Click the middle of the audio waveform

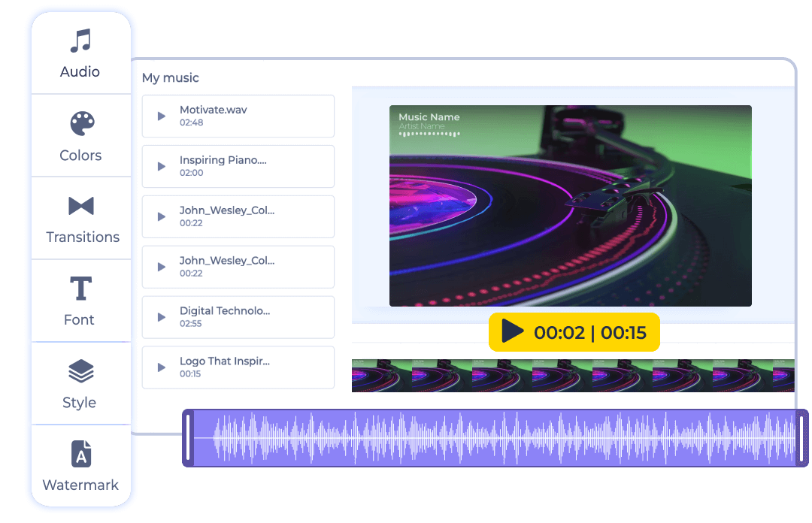496,438
